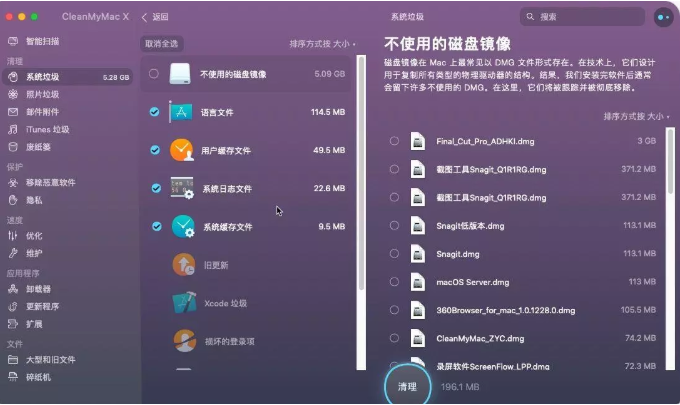This screenshot has height=405, width=680.
Task: Uncheck the 用户缓存文件 checkbox
Action: click(155, 150)
